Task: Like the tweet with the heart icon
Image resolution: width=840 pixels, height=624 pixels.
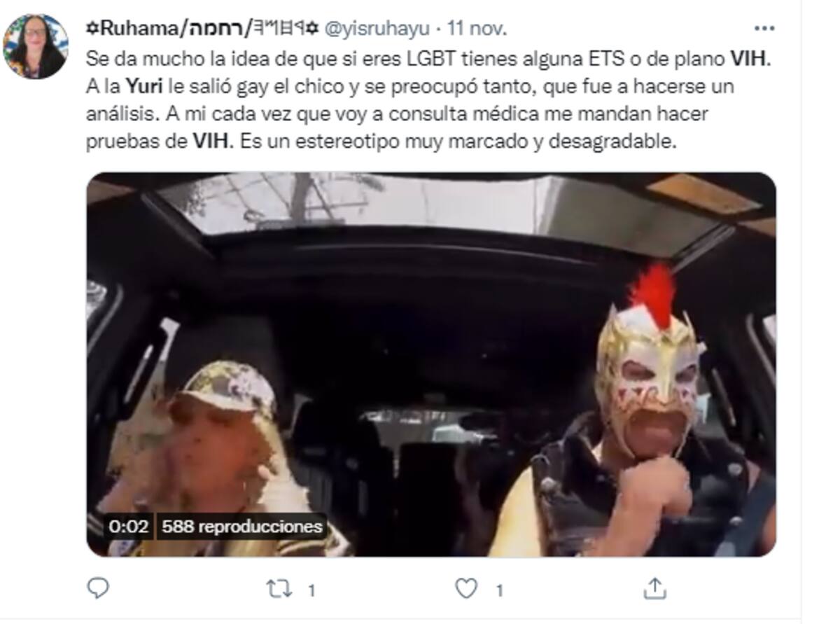Action: [466, 589]
